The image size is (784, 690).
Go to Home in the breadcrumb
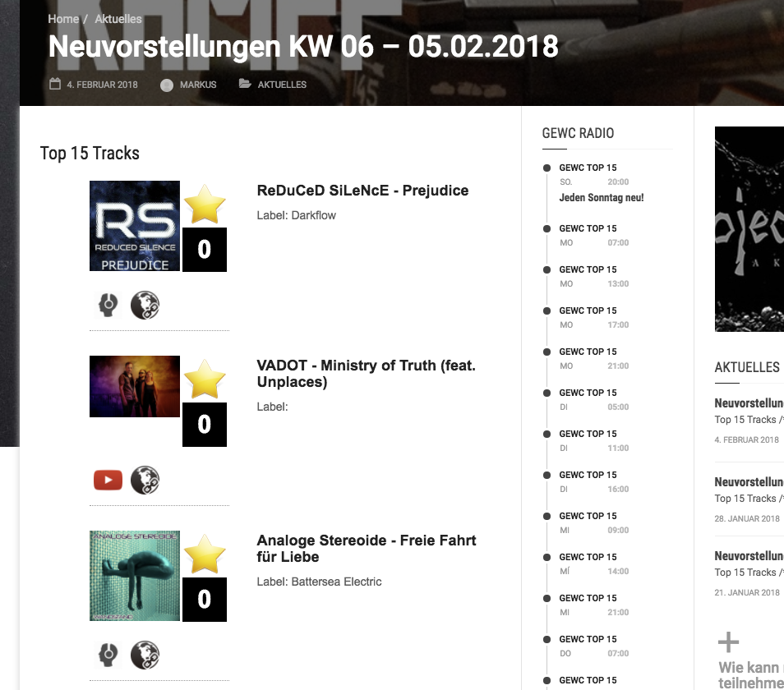(x=63, y=19)
